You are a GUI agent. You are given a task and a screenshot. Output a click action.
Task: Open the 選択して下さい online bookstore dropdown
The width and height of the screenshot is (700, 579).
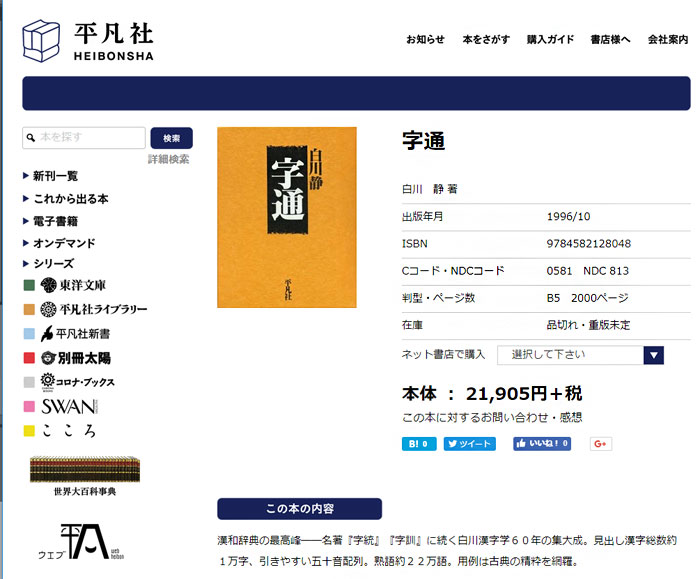[x=580, y=355]
